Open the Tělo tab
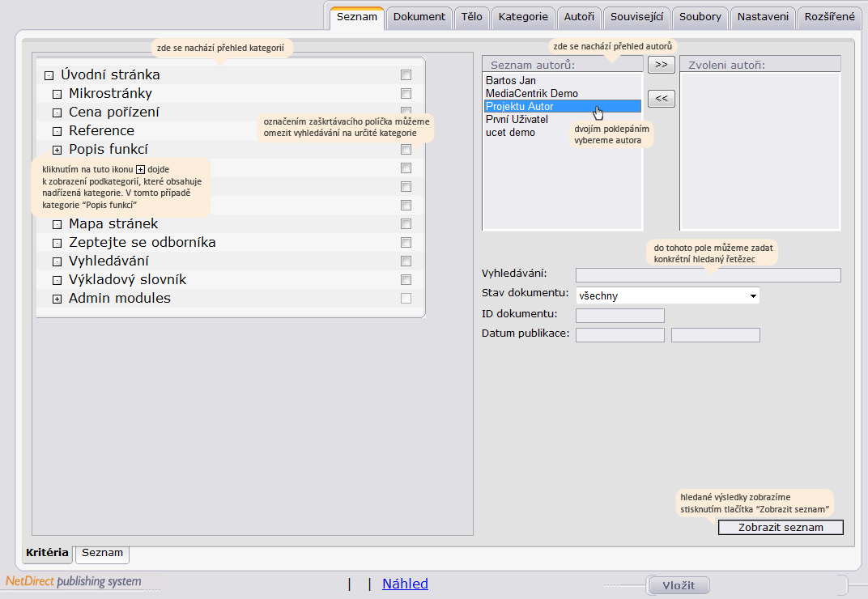Image resolution: width=868 pixels, height=599 pixels. click(x=471, y=17)
